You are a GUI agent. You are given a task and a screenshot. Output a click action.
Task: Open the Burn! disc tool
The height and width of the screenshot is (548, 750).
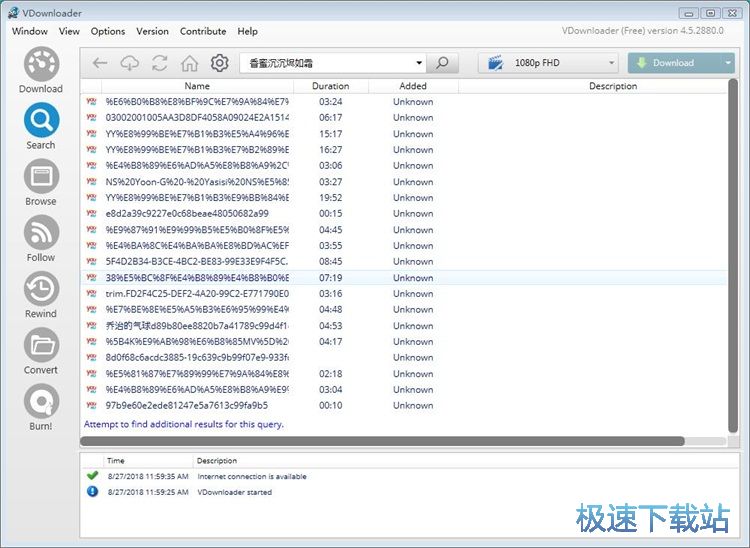tap(41, 407)
